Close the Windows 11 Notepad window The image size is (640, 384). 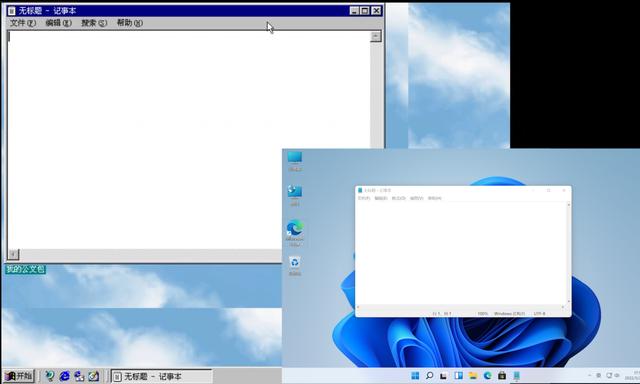point(564,190)
